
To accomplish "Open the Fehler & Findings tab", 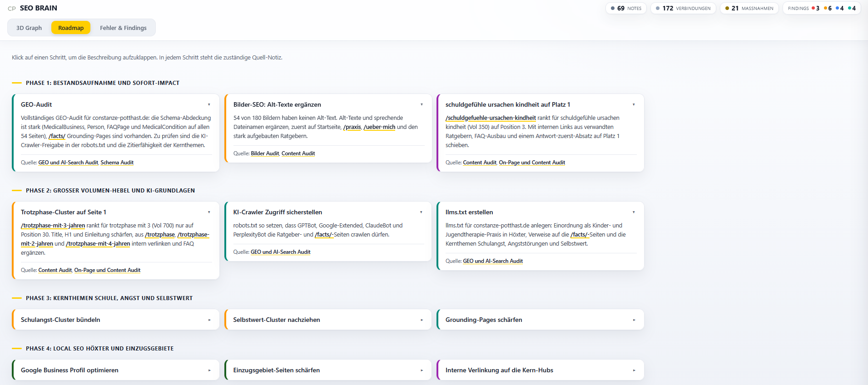I will (x=123, y=28).
